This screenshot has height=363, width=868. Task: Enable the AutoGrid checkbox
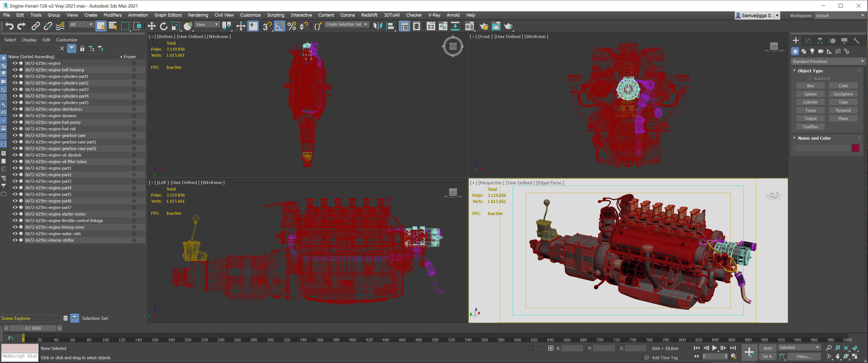[x=809, y=78]
